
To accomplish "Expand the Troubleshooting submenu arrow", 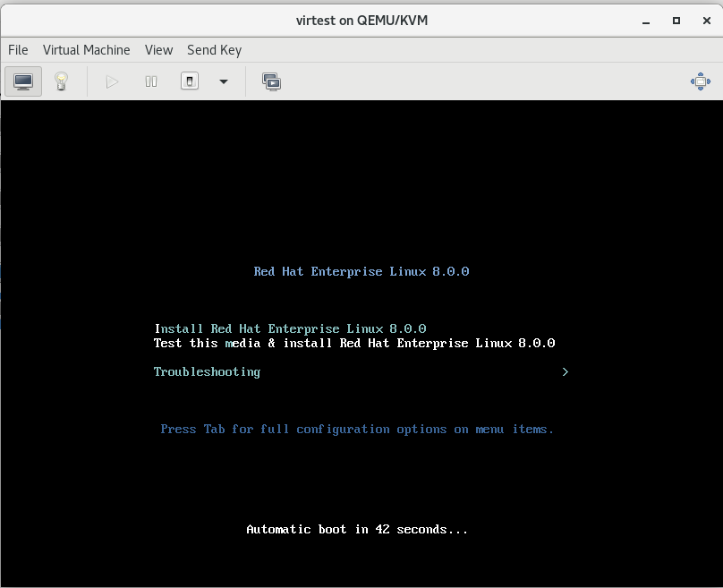I will click(x=566, y=371).
